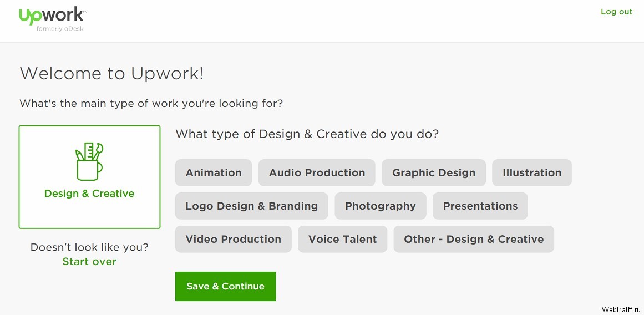Pick the Illustration option

point(532,172)
